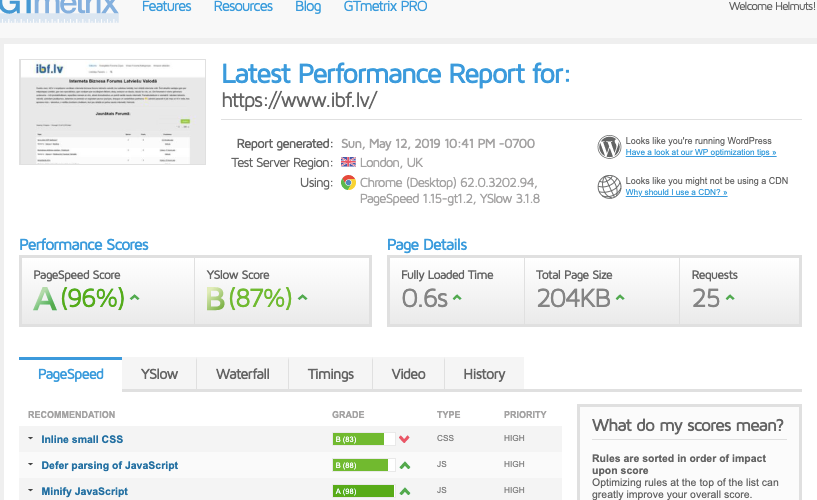Open the Waterfall tab

click(x=243, y=374)
